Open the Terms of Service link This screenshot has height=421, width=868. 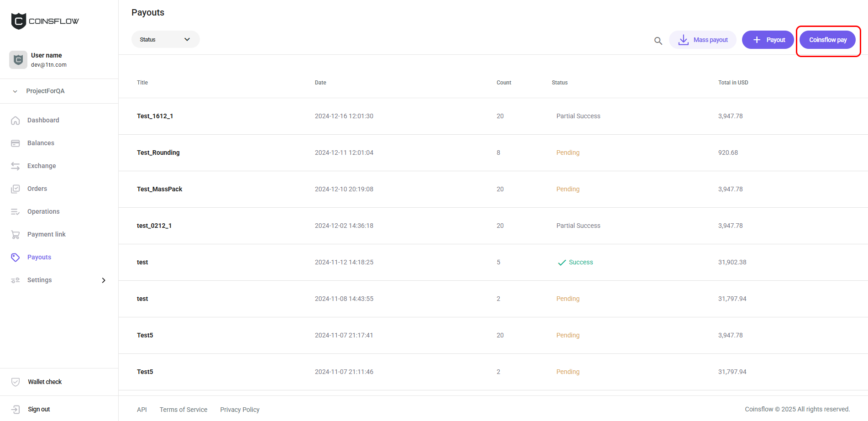[183, 410]
